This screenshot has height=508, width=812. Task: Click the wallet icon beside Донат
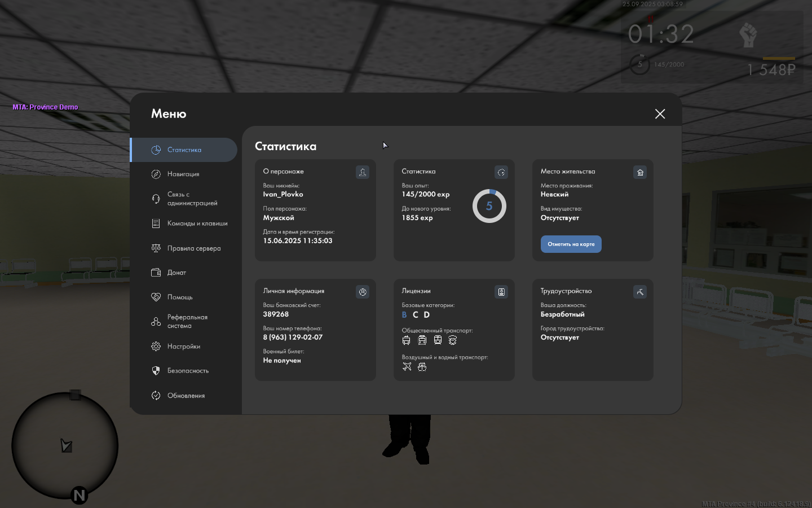pyautogui.click(x=156, y=273)
